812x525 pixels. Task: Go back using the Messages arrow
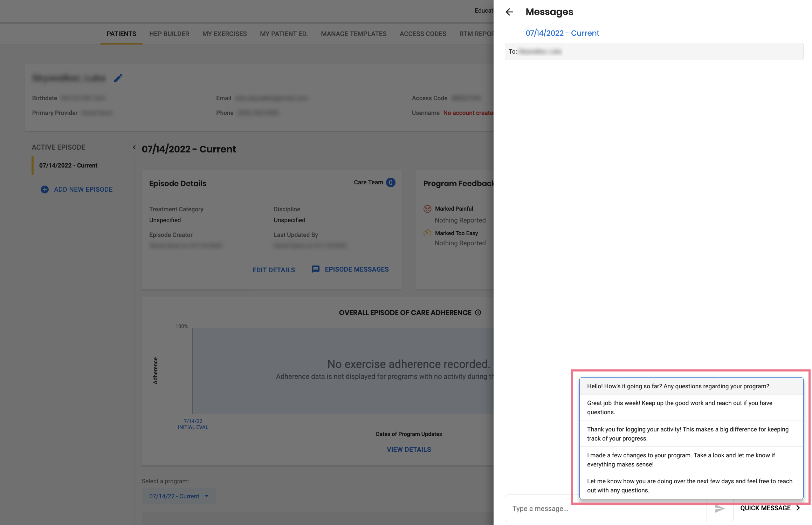tap(509, 12)
